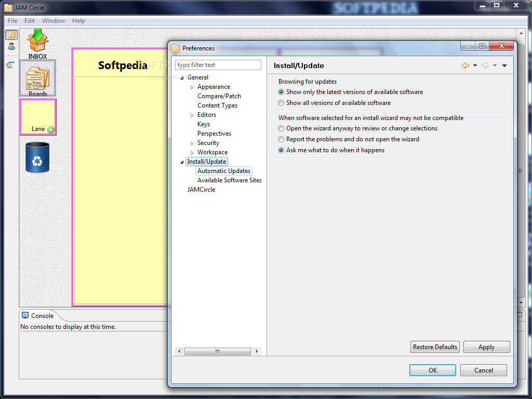Click the Apply button
The width and height of the screenshot is (532, 399).
(x=486, y=347)
